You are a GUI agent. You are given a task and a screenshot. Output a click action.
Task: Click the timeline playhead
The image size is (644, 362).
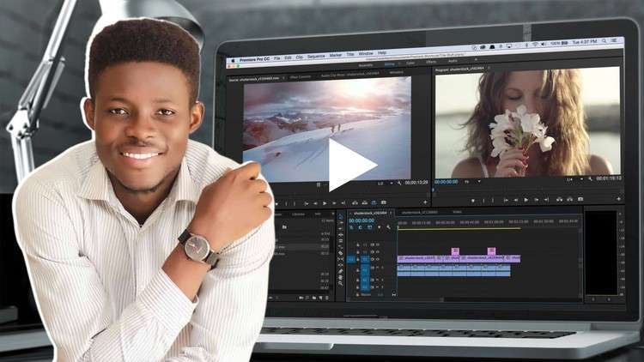tap(398, 226)
